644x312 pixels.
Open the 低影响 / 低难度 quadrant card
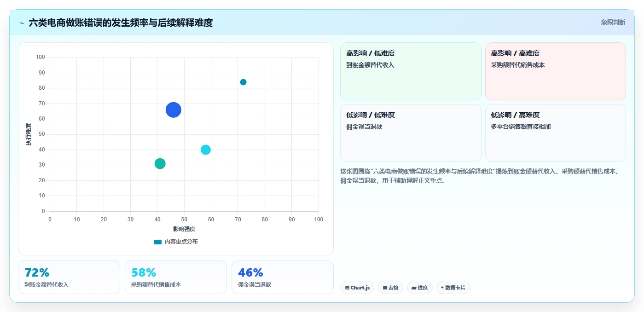(411, 133)
